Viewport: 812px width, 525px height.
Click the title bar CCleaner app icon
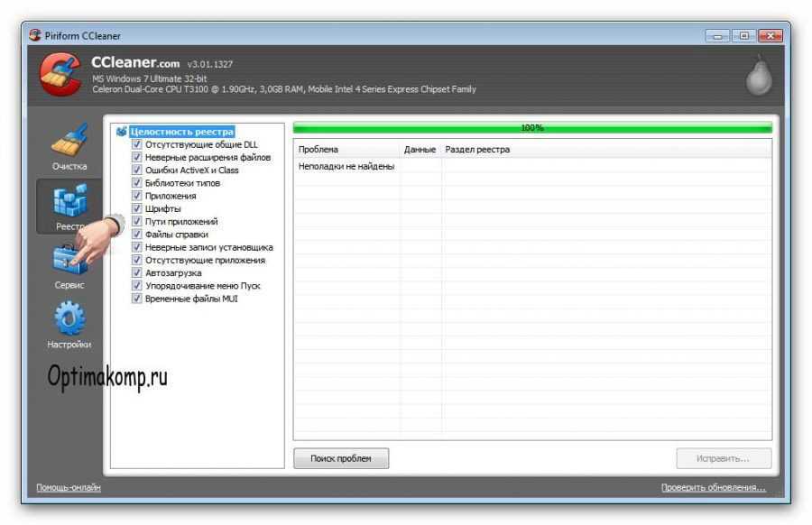[x=35, y=36]
